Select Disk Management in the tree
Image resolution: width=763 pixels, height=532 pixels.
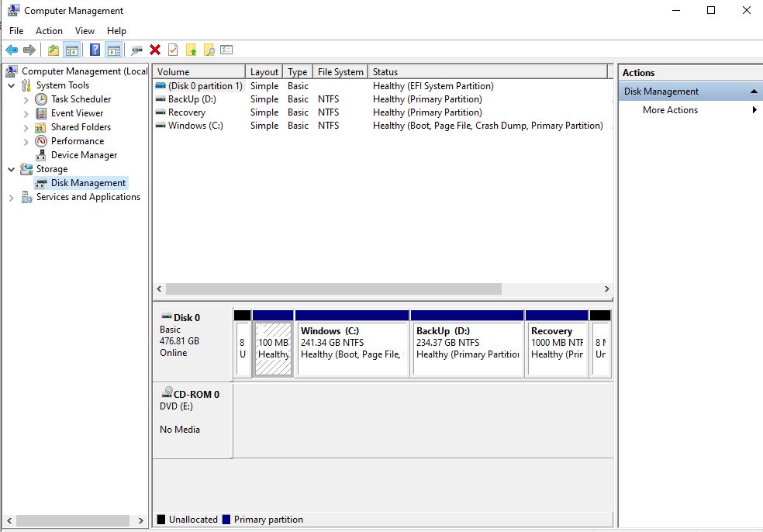[x=88, y=183]
